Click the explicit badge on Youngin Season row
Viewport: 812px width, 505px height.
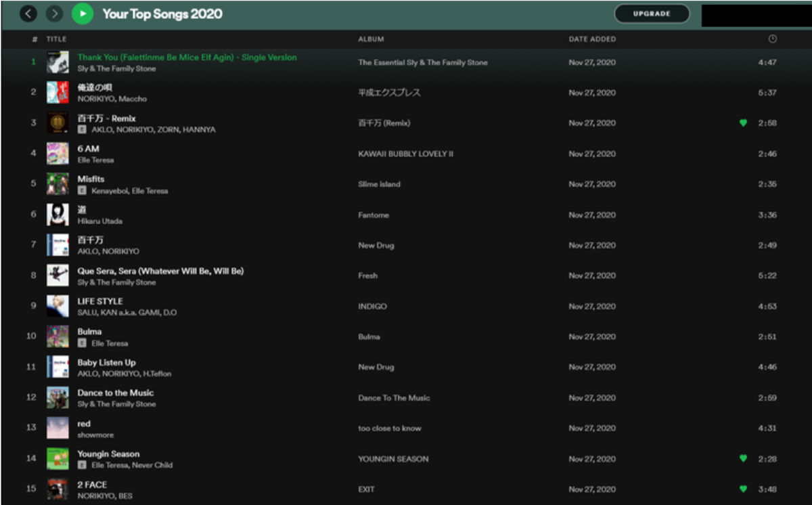click(x=82, y=465)
